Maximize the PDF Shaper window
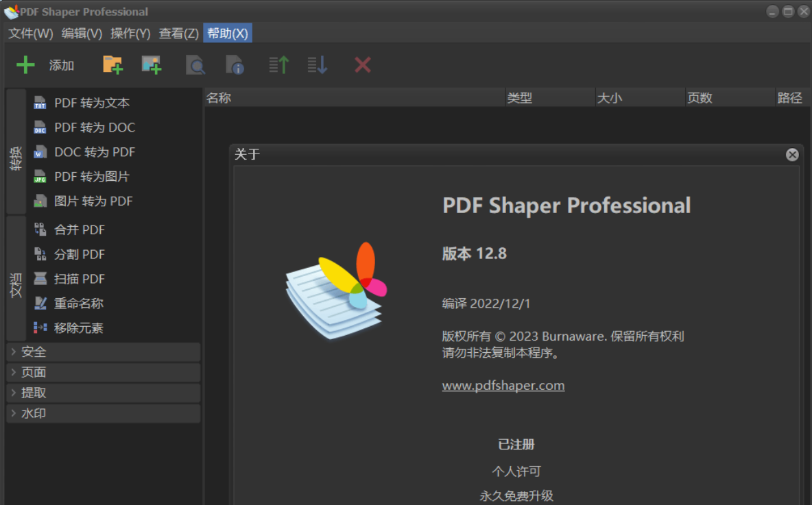 788,12
